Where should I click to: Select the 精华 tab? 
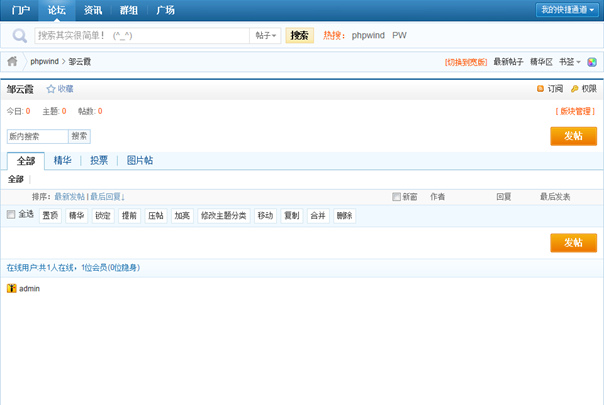pos(62,160)
